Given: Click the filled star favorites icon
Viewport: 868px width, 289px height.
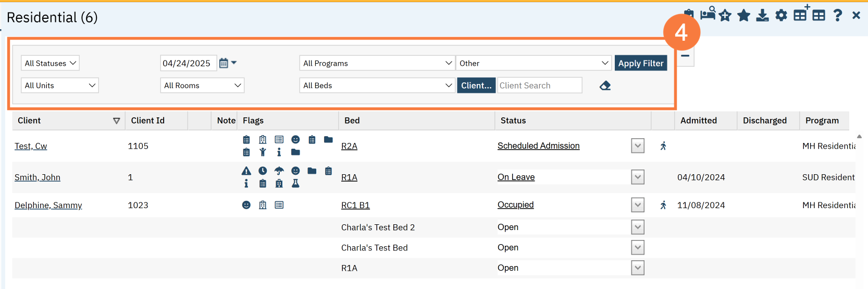Looking at the screenshot, I should pos(743,15).
